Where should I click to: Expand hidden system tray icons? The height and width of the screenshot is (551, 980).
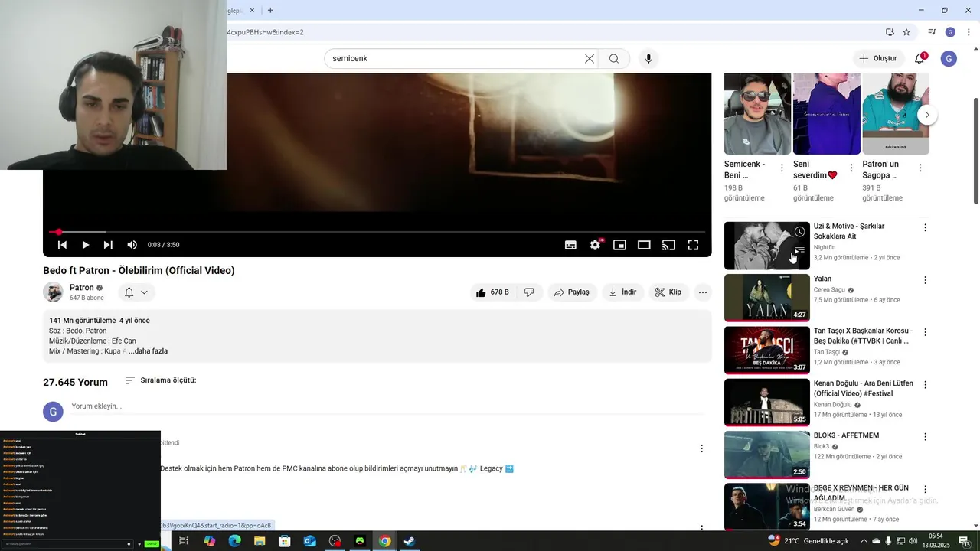864,541
